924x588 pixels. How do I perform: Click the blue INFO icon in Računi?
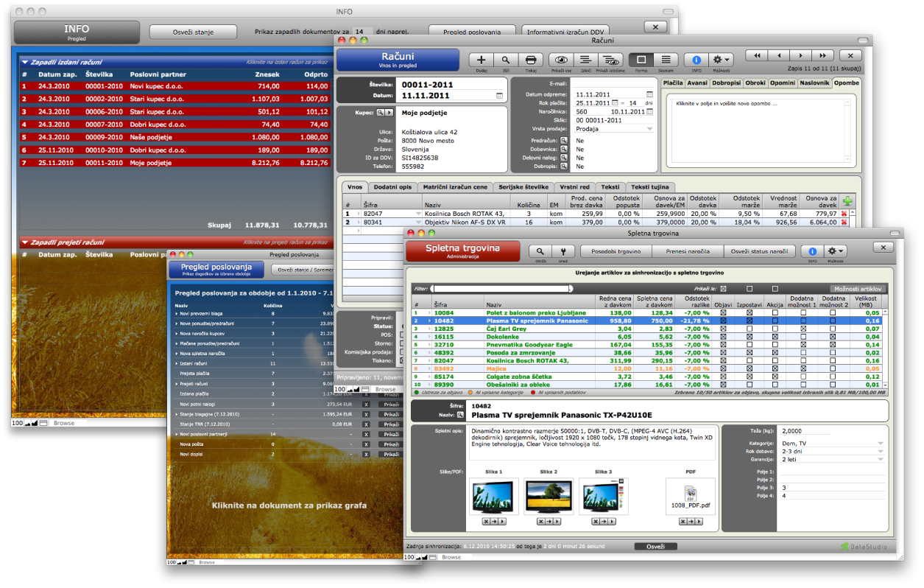(x=696, y=60)
